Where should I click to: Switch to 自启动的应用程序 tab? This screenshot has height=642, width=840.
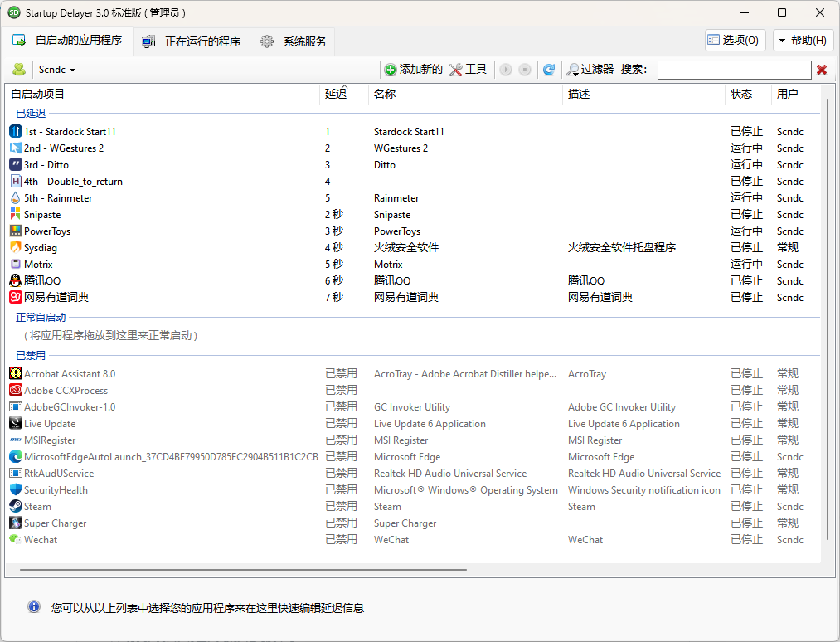pos(67,41)
